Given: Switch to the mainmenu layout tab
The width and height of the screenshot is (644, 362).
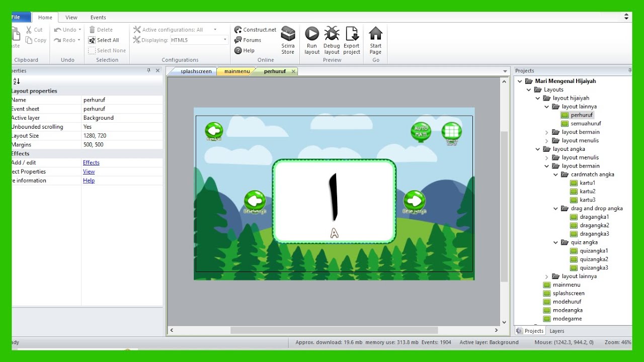Looking at the screenshot, I should pos(237,71).
